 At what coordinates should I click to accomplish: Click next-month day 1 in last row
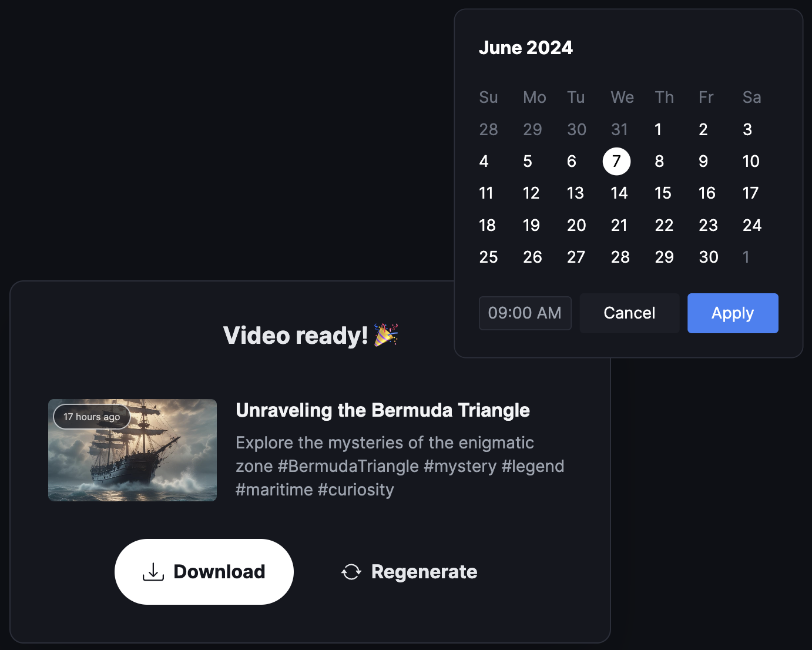click(746, 257)
